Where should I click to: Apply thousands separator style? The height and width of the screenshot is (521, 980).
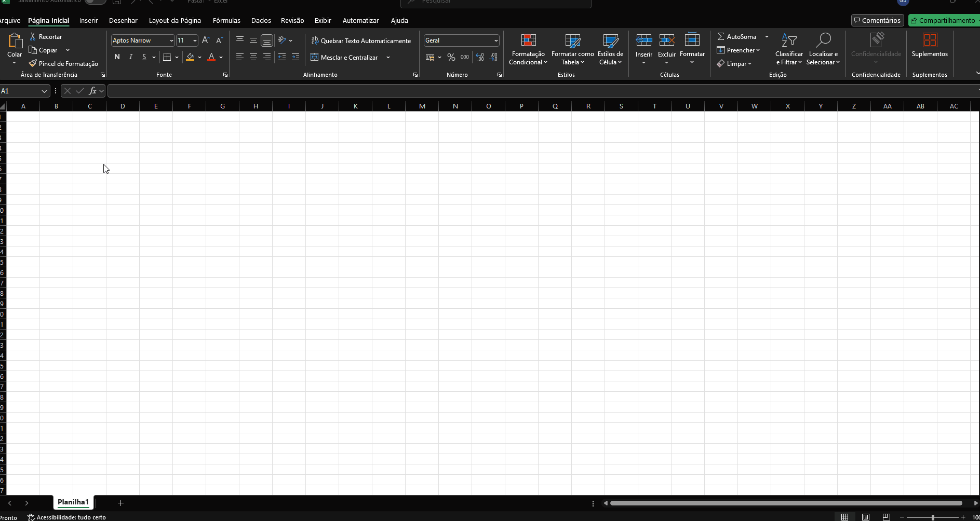464,57
